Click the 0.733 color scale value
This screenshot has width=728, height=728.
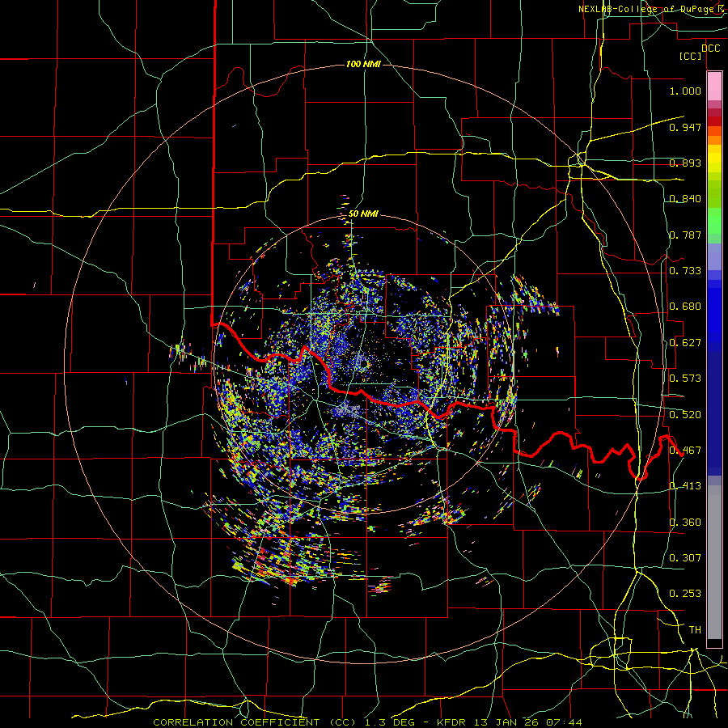(685, 271)
